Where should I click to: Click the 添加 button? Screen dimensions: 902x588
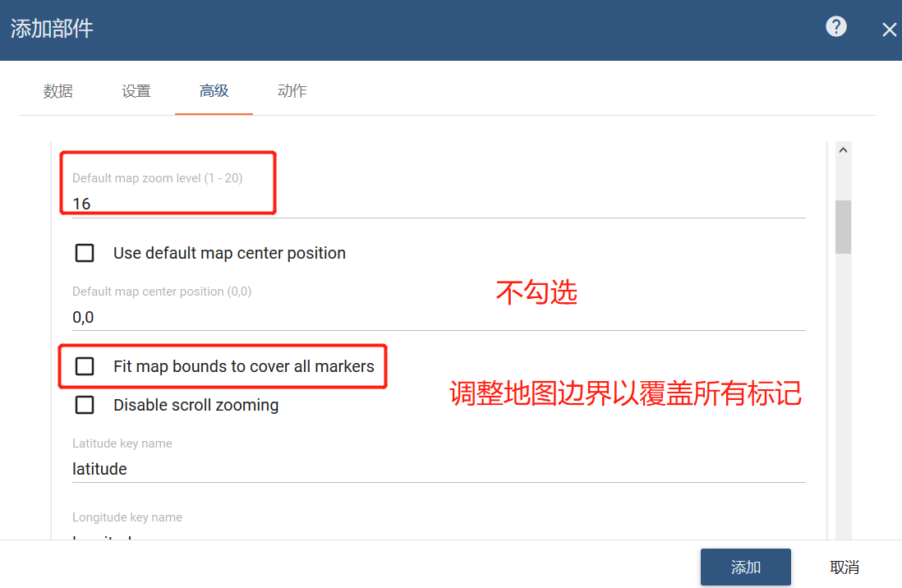point(746,567)
